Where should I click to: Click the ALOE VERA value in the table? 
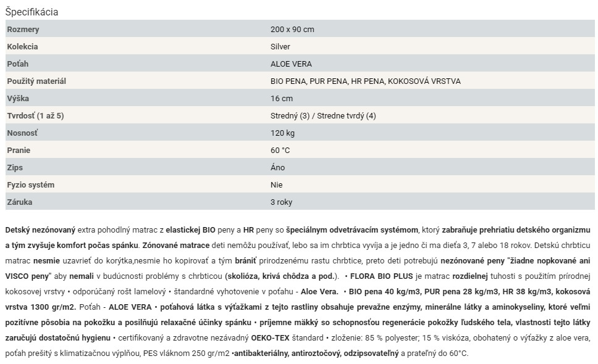click(x=291, y=64)
